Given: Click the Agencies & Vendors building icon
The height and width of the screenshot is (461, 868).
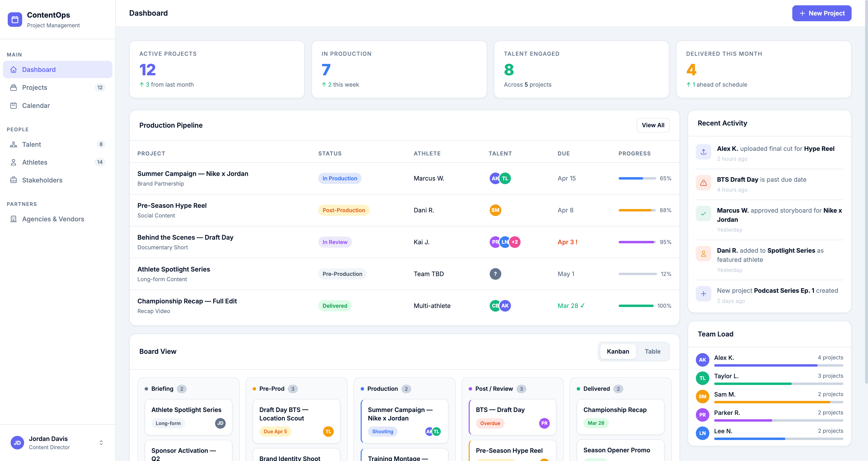Looking at the screenshot, I should [x=14, y=219].
